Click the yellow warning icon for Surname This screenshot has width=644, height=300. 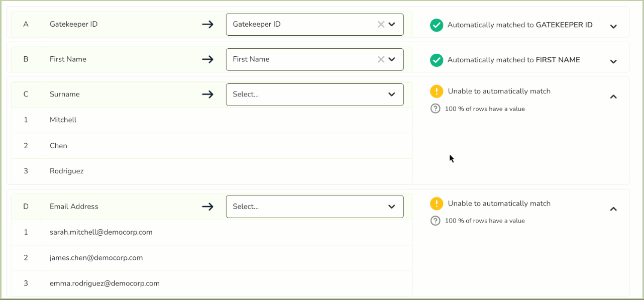437,91
